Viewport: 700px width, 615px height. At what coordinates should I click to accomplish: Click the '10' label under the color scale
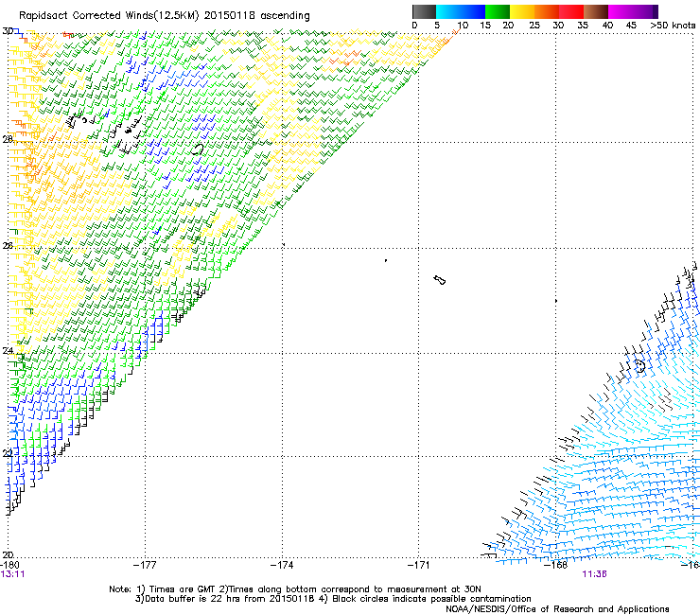(x=463, y=26)
